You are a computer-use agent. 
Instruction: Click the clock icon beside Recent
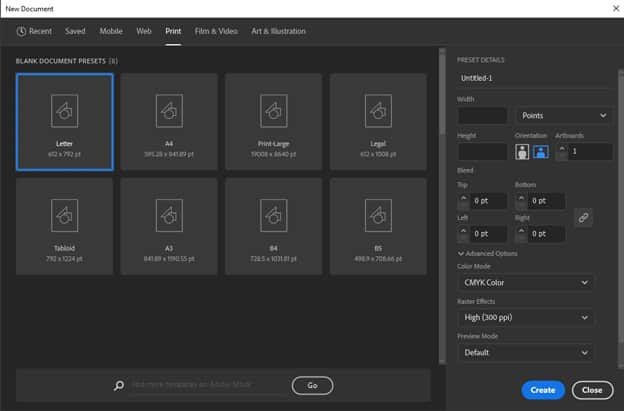21,31
